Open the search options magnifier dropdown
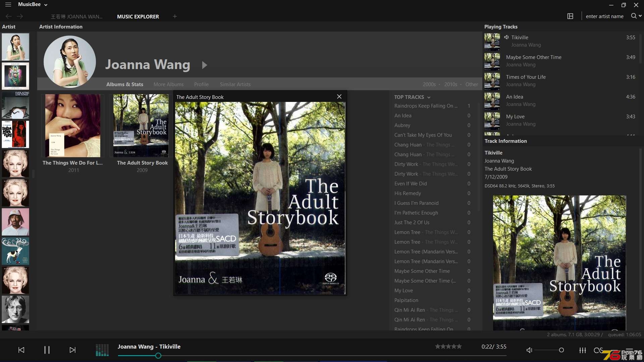 [x=636, y=16]
